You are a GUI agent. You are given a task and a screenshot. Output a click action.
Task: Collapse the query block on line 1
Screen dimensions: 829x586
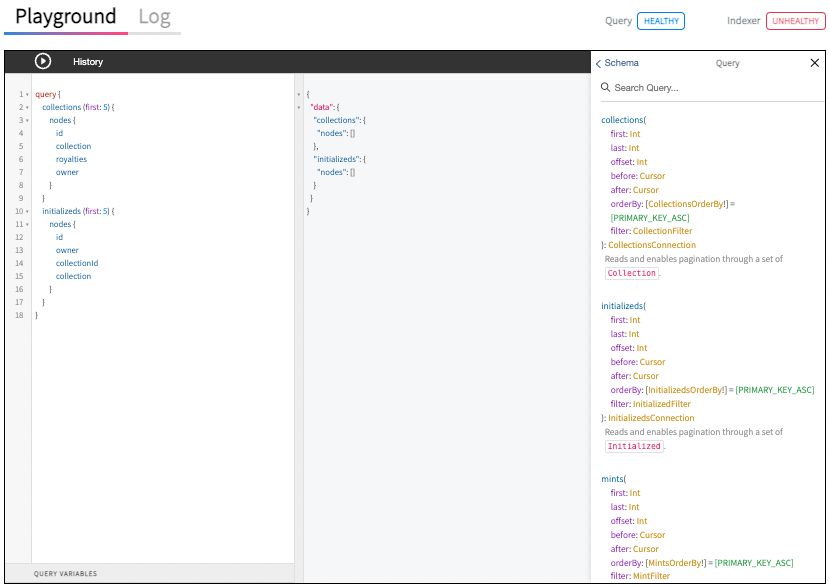click(27, 95)
